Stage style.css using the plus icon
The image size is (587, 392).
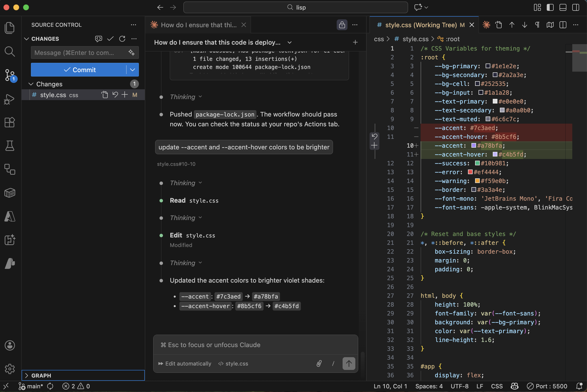[125, 95]
